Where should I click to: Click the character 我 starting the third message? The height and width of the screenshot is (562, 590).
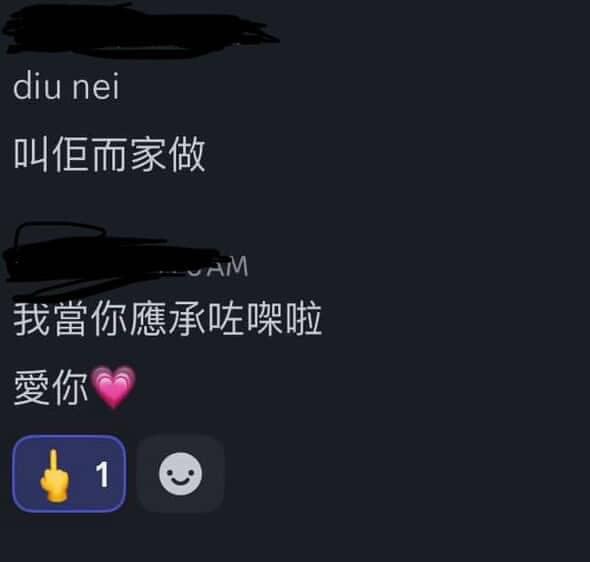32,319
